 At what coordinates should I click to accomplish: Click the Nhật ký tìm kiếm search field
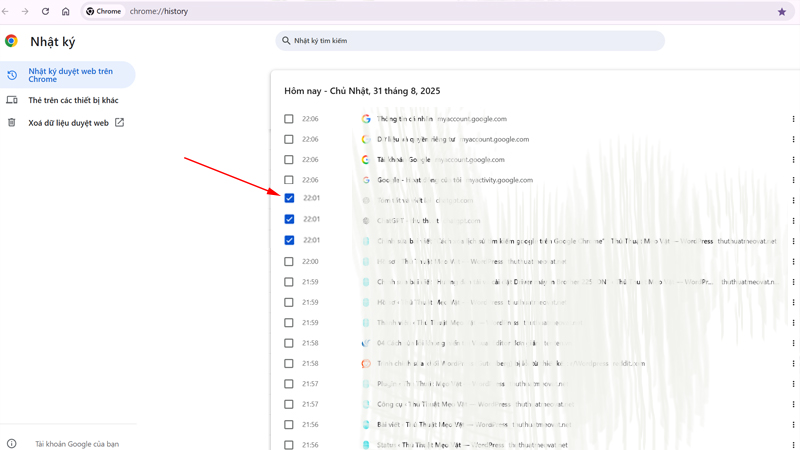[470, 41]
